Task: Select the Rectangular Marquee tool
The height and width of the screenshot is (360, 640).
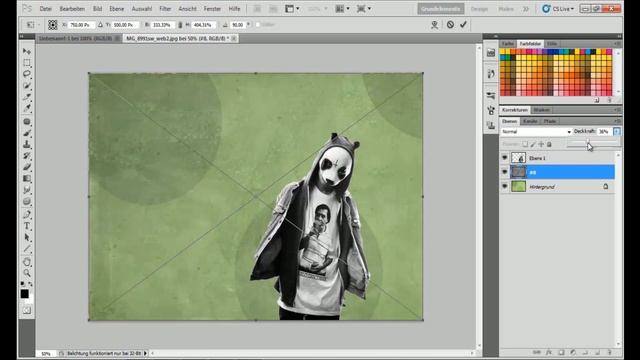Action: [27, 63]
